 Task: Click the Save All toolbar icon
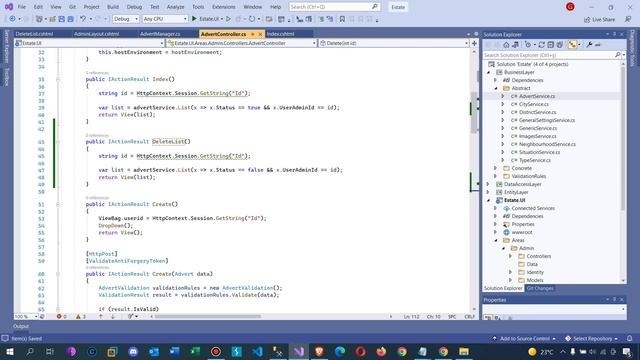coord(70,19)
